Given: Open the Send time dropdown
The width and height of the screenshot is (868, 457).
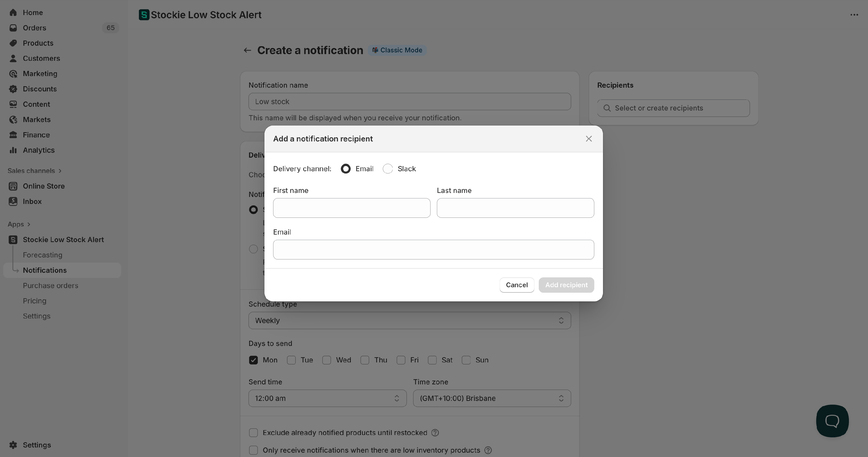Looking at the screenshot, I should (327, 398).
